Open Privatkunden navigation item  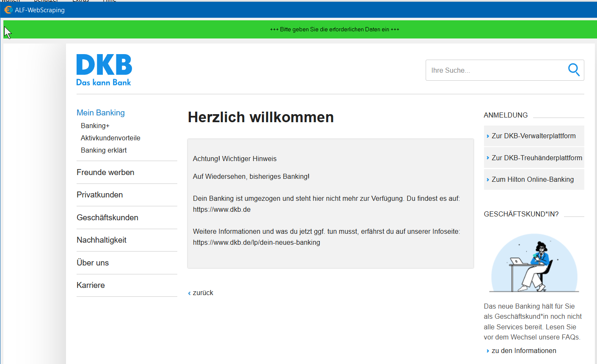(100, 194)
